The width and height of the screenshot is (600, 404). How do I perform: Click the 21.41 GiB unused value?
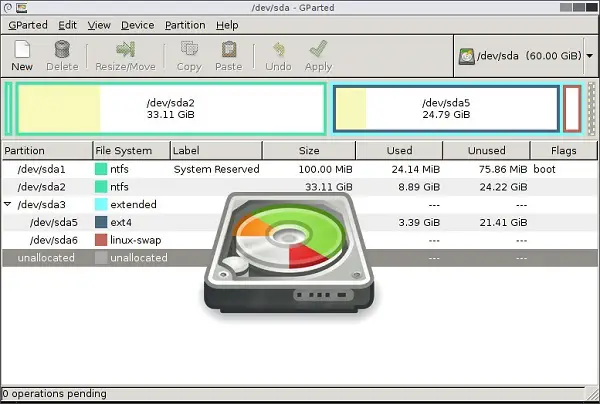point(504,222)
